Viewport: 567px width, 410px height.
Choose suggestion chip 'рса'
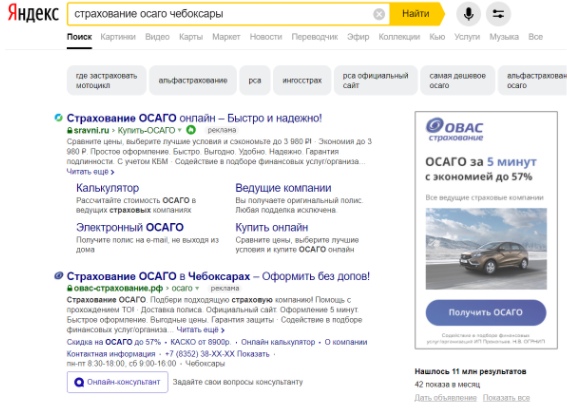[255, 80]
